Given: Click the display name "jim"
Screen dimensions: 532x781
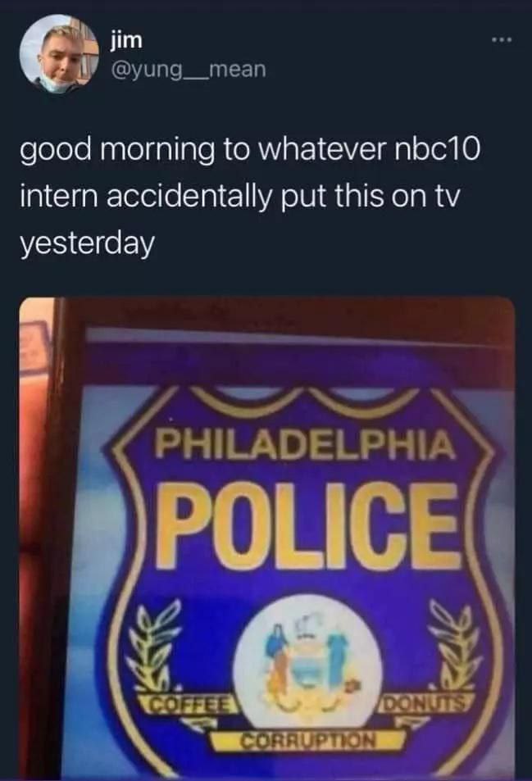Looking at the screenshot, I should (x=126, y=41).
